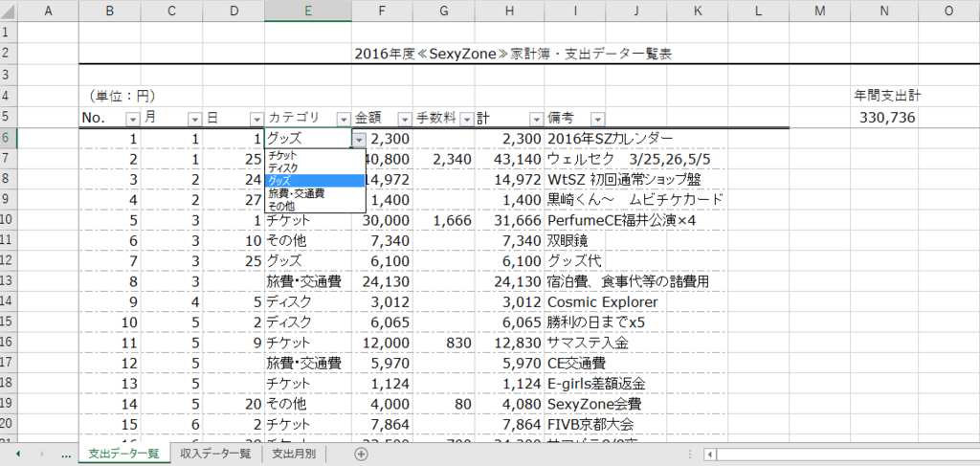Choose ディスク from the category list
The width and height of the screenshot is (980, 466).
click(x=315, y=168)
